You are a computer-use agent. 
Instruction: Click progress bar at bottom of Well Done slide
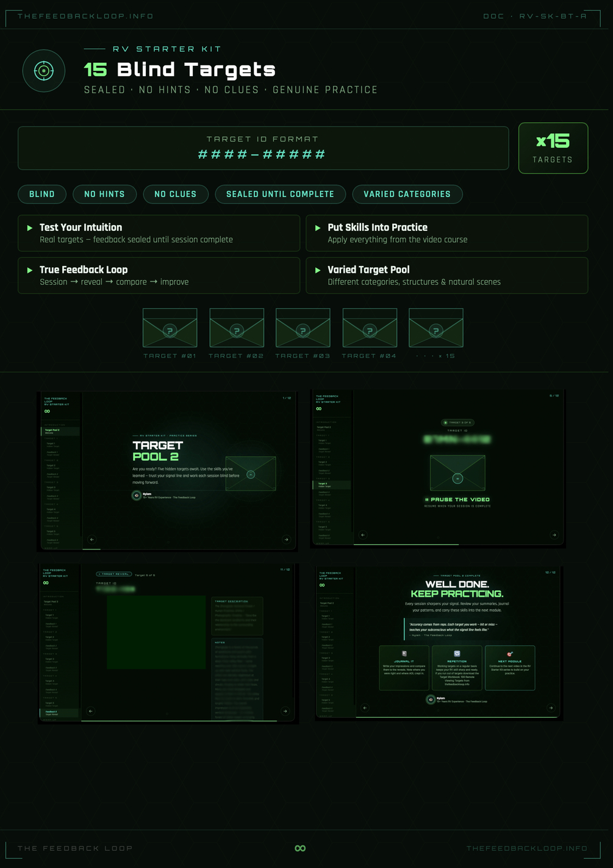[x=457, y=717]
